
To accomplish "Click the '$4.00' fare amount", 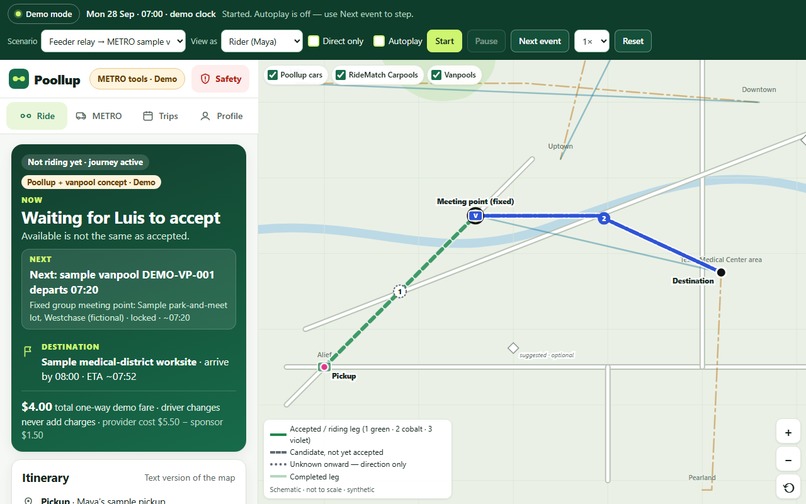I will pyautogui.click(x=36, y=407).
